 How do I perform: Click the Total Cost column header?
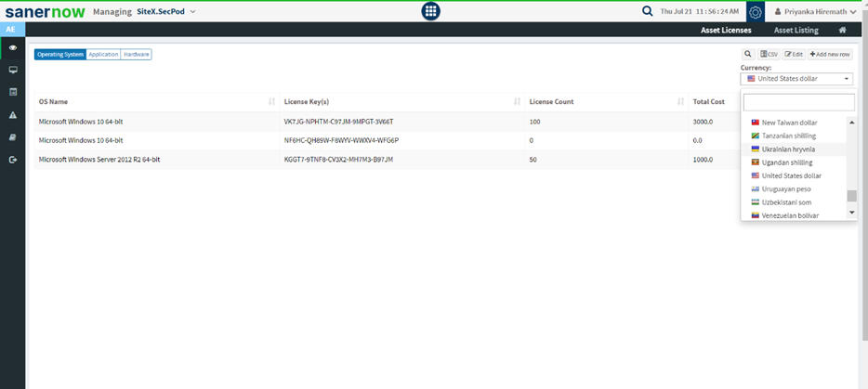[708, 102]
